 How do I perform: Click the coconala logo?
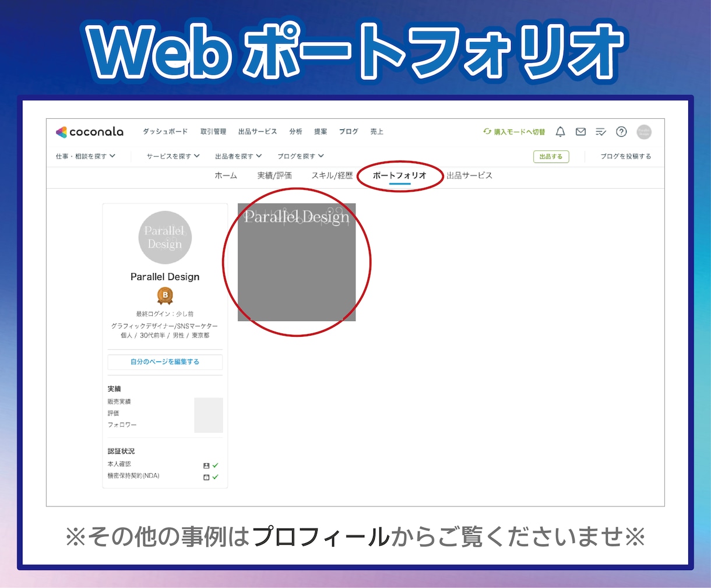coord(90,132)
